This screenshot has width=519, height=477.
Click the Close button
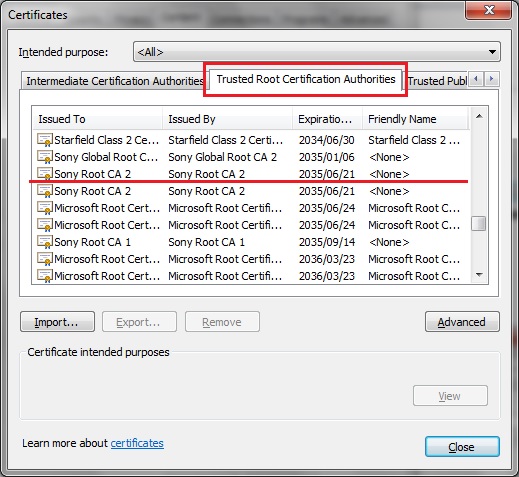(x=462, y=447)
